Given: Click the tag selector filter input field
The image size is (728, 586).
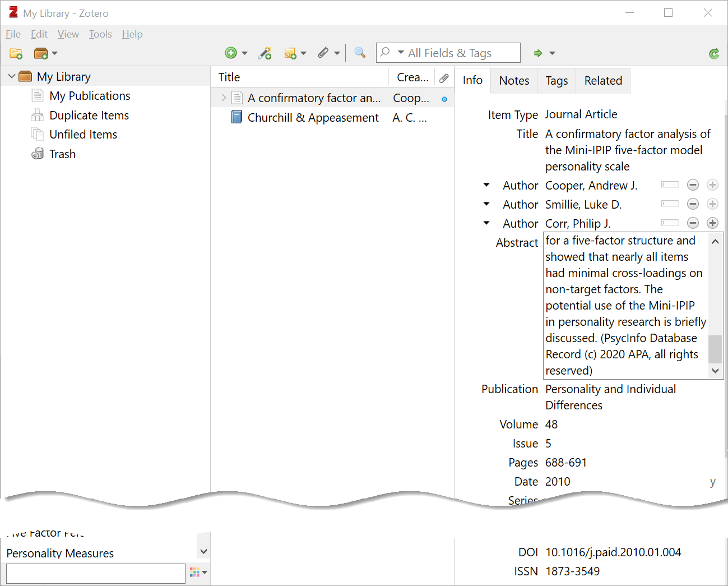Looking at the screenshot, I should [95, 573].
